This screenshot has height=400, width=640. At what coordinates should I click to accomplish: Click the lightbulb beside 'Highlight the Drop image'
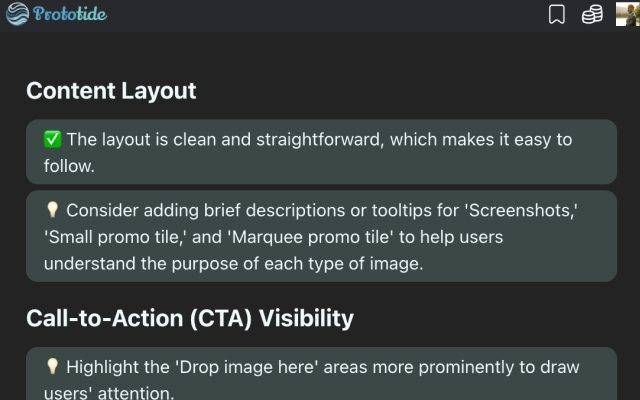tap(53, 368)
